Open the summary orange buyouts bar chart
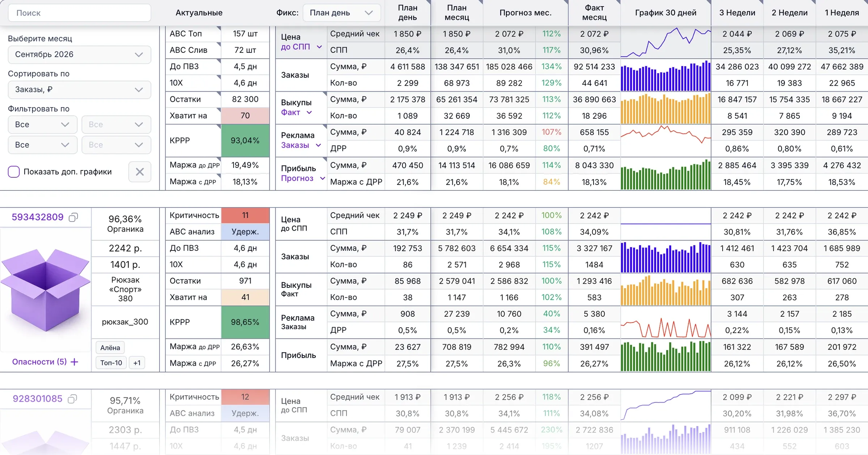Viewport: 868px width, 455px height. coord(666,108)
